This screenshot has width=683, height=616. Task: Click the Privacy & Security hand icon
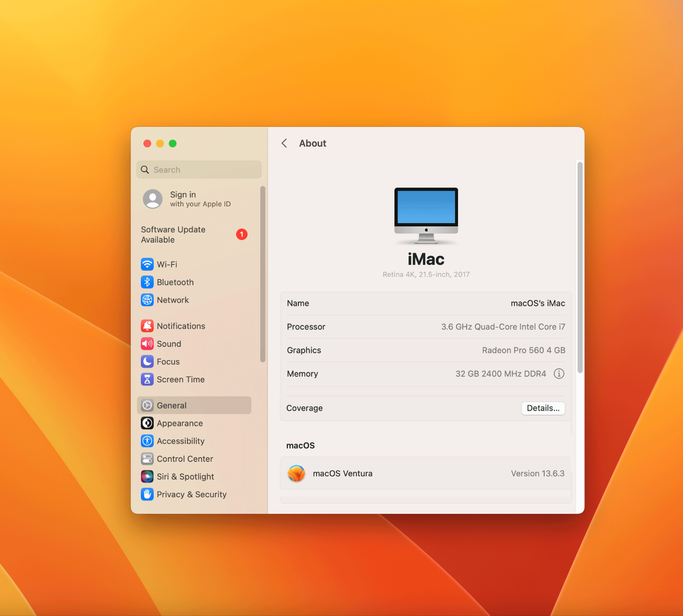(x=147, y=494)
